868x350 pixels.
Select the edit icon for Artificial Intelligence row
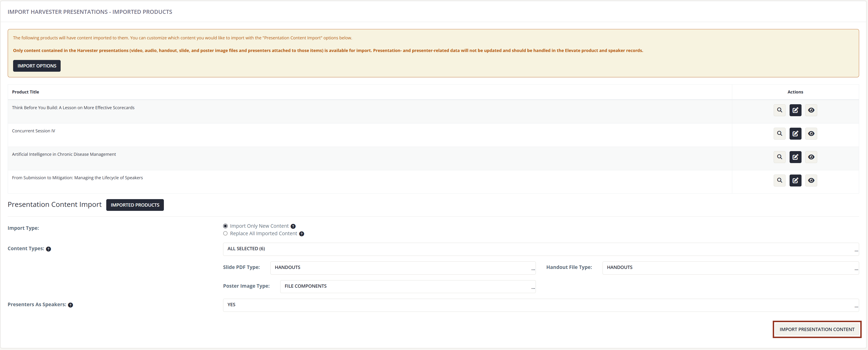click(x=795, y=157)
